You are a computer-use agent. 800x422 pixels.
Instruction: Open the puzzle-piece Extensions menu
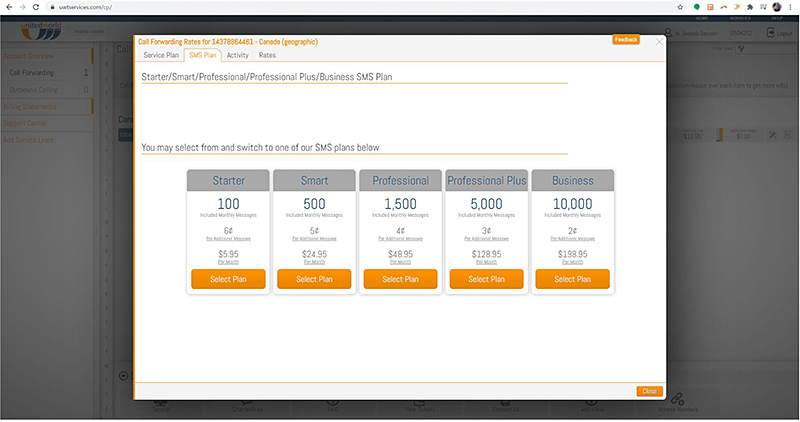coord(750,7)
